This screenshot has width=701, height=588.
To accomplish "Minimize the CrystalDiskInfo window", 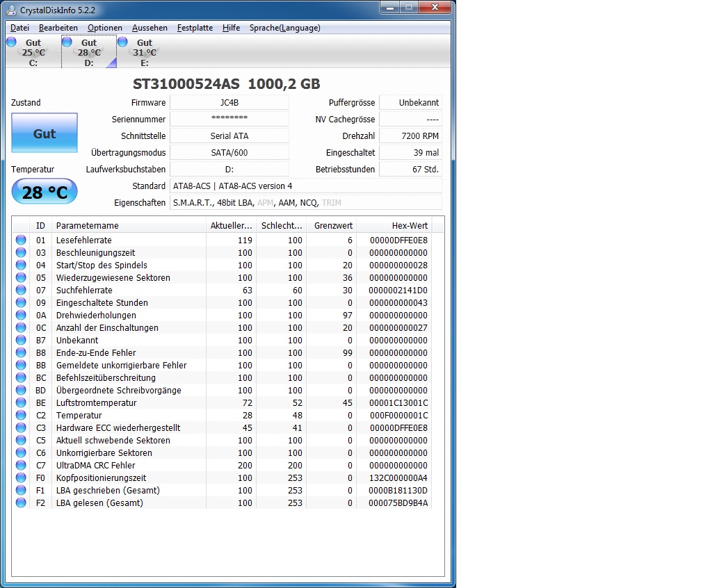I will (x=390, y=8).
